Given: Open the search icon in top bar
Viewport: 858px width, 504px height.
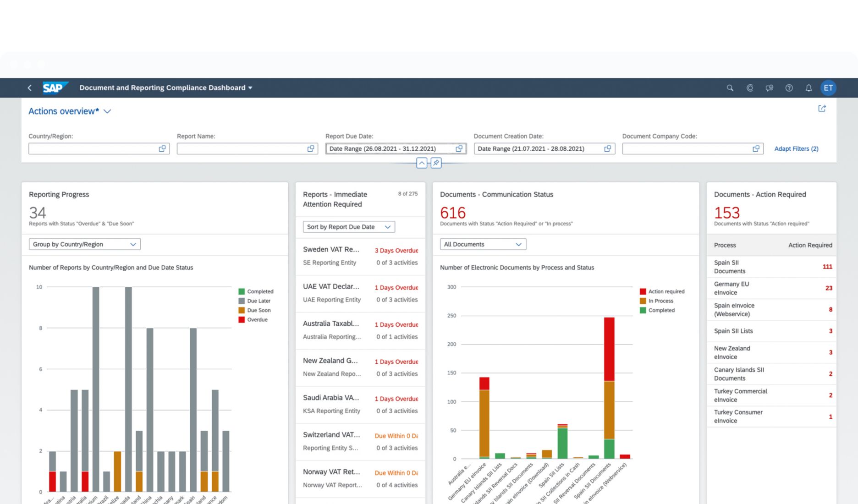Looking at the screenshot, I should click(730, 88).
